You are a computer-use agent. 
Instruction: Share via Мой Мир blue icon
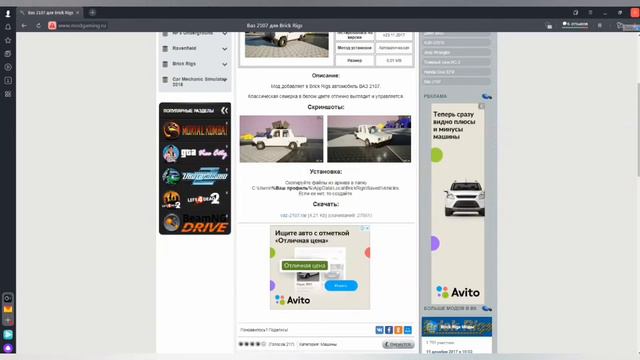(407, 330)
